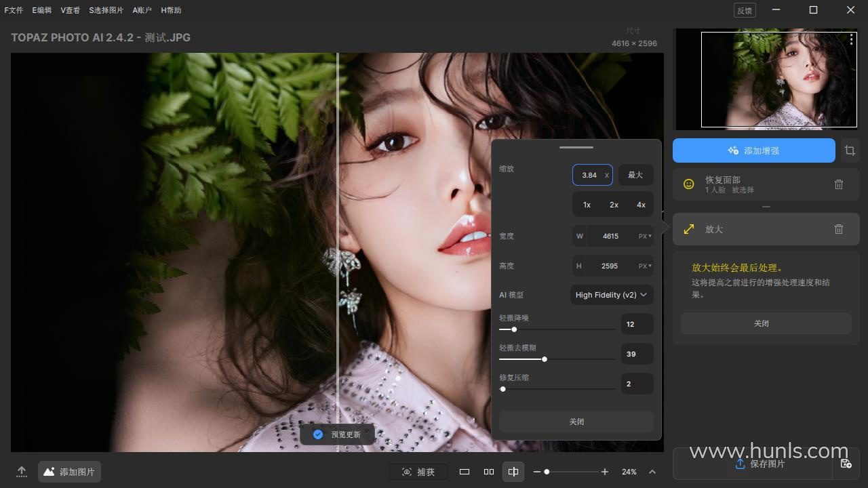Viewport: 868px width, 488px height.
Task: Switch to single image view mode
Action: pyautogui.click(x=465, y=472)
